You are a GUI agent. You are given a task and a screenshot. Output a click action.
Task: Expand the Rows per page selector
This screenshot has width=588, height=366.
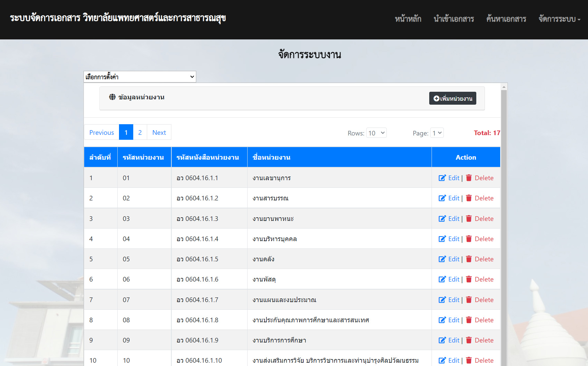point(376,133)
